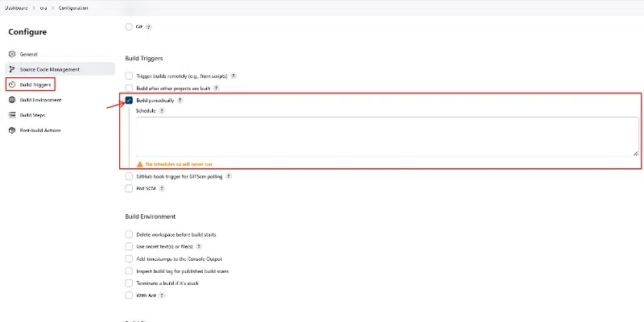Check Delete workspace before build starts

click(129, 234)
